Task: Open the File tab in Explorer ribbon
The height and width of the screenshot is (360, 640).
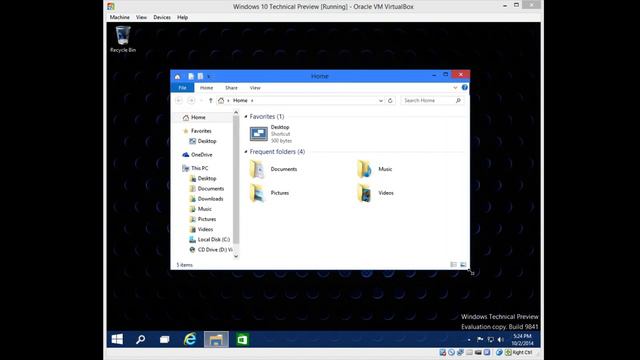Action: coord(182,88)
